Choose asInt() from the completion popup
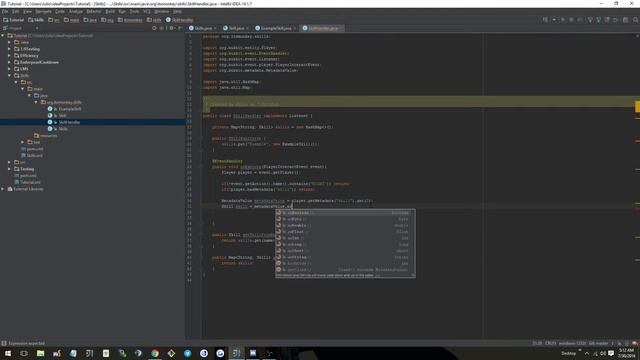This screenshot has height=360, width=640. tap(345, 238)
